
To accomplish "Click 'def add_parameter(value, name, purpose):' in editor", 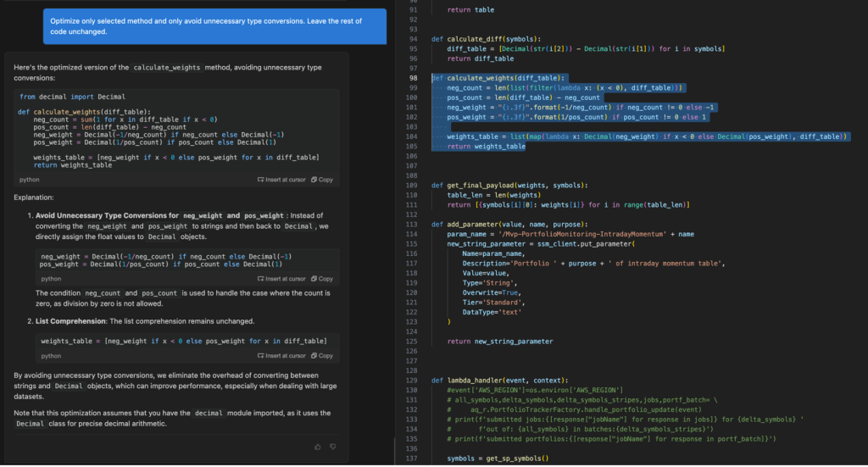I will click(509, 224).
